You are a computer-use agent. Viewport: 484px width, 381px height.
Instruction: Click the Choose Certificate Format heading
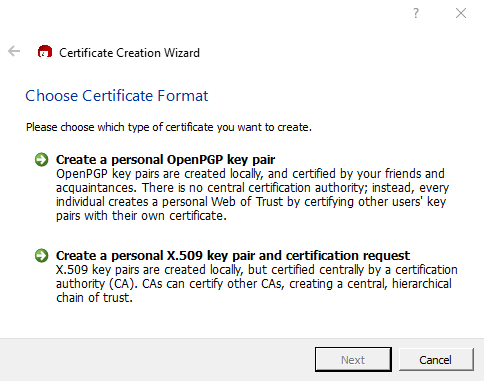tap(117, 96)
